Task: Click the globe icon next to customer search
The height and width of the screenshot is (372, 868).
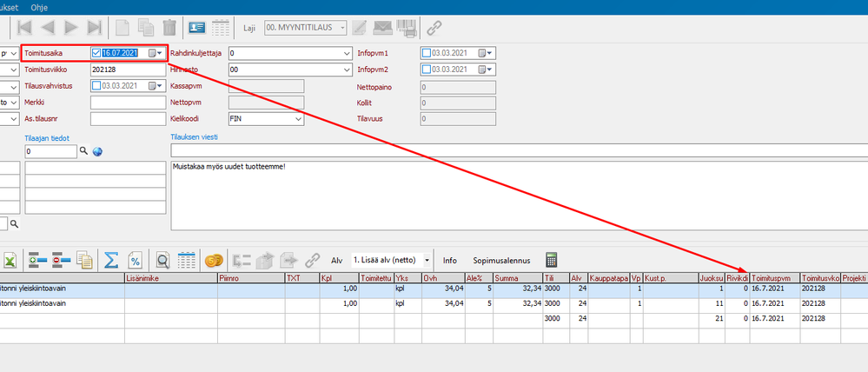Action: point(97,152)
